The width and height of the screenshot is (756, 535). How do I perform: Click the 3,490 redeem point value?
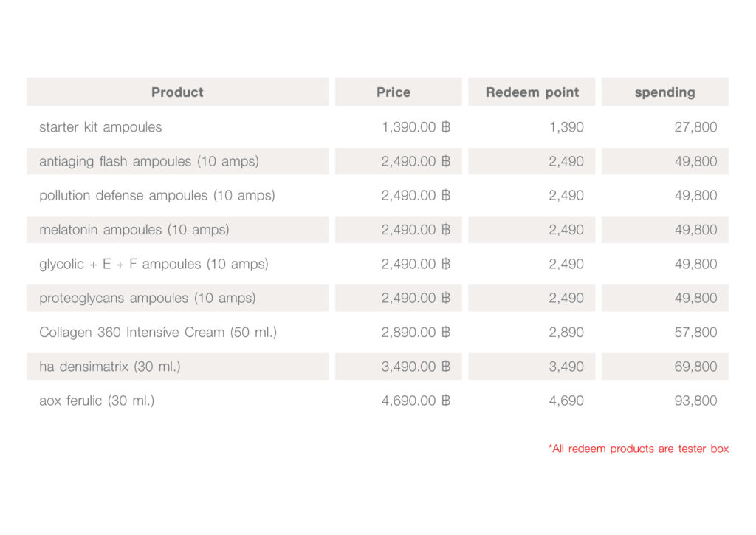[566, 367]
